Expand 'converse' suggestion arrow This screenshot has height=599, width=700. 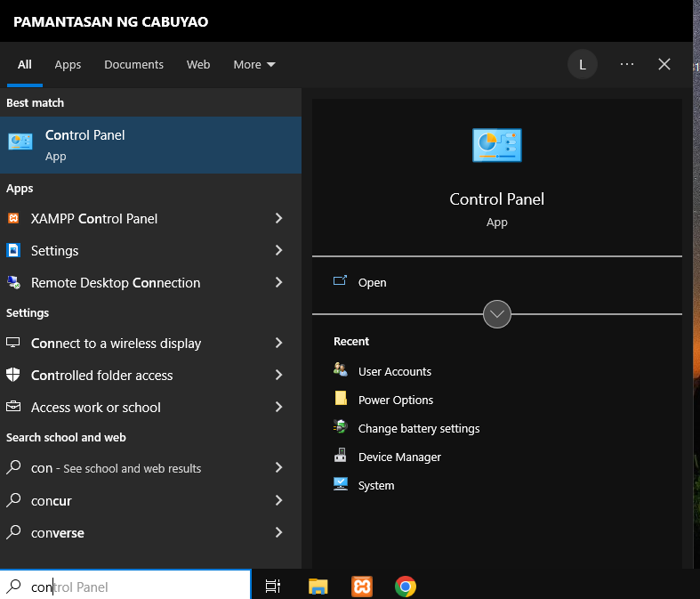coord(279,532)
